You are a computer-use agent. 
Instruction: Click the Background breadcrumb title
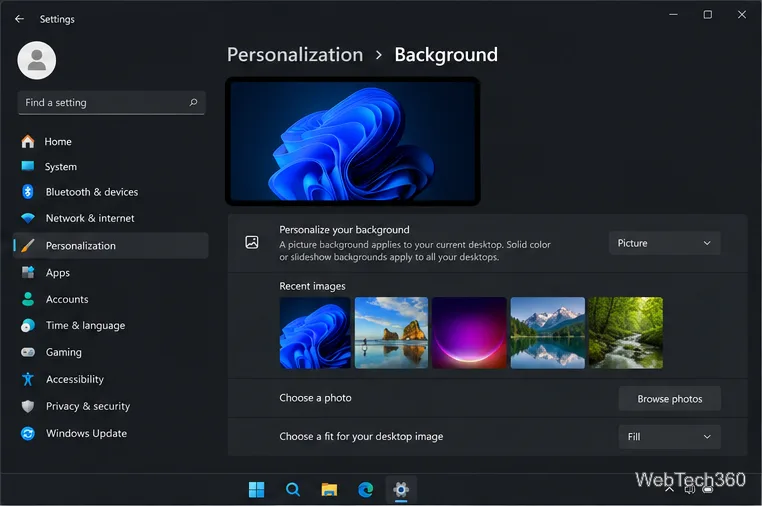click(446, 54)
